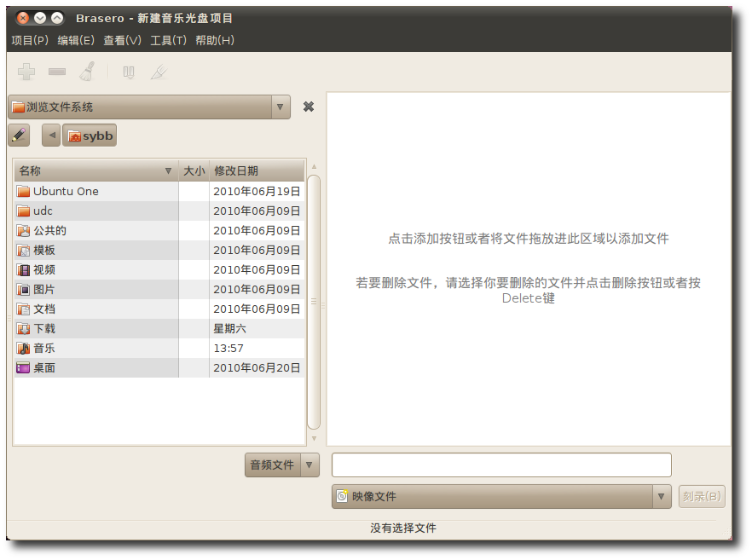This screenshot has width=752, height=560.
Task: Sort by the 名称 column header
Action: pos(95,170)
